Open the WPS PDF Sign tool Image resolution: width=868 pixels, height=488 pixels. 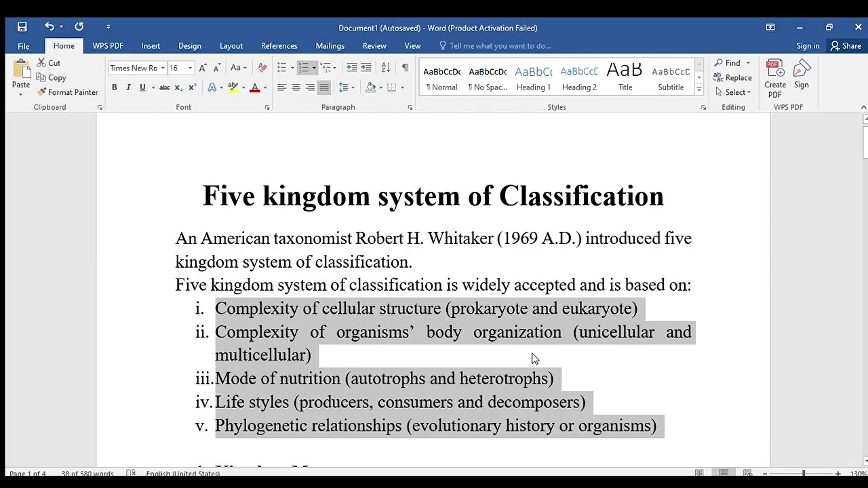(x=802, y=75)
